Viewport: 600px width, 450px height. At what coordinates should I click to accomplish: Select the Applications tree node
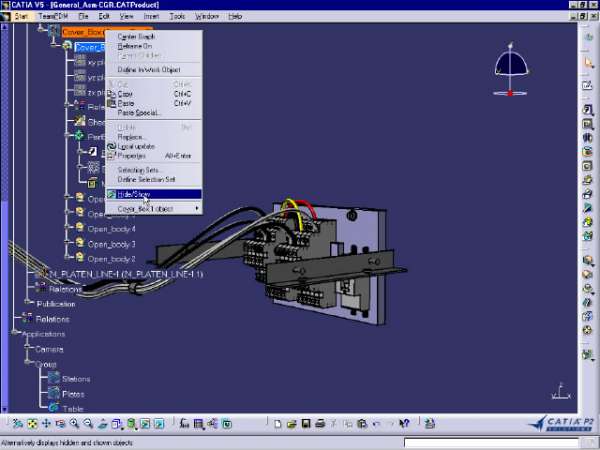pyautogui.click(x=43, y=334)
